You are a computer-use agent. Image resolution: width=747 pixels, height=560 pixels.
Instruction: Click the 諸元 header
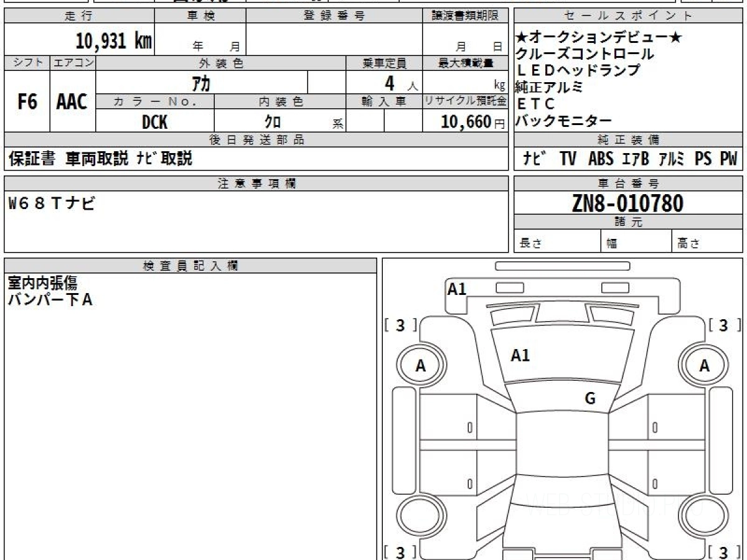pyautogui.click(x=629, y=222)
